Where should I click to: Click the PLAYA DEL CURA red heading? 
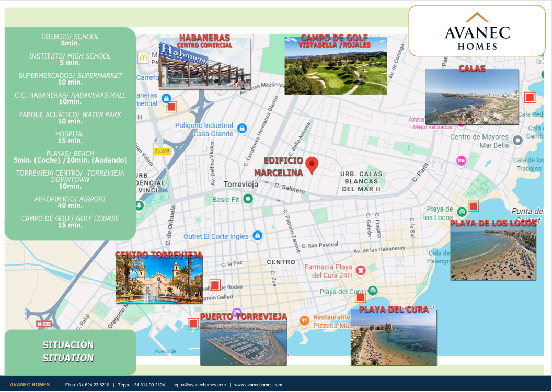pyautogui.click(x=394, y=309)
